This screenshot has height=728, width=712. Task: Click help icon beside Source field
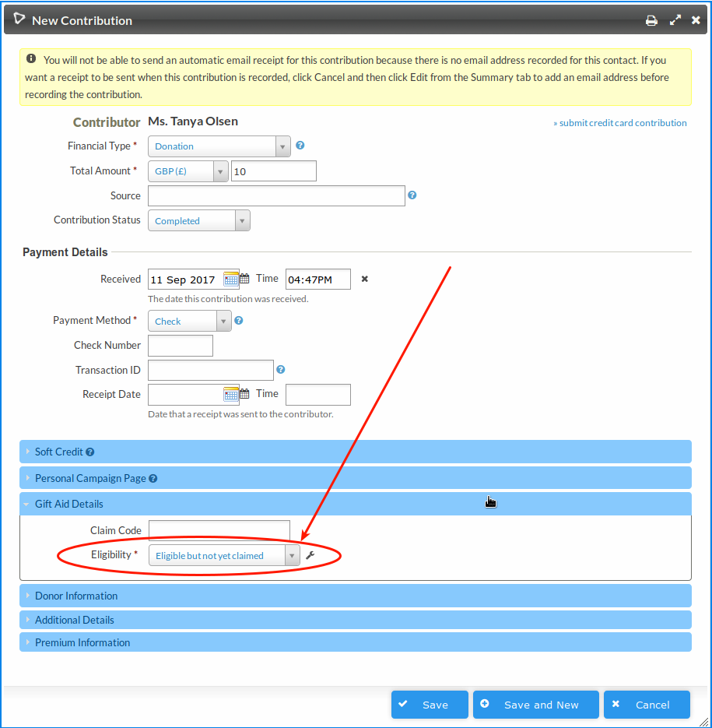point(412,195)
